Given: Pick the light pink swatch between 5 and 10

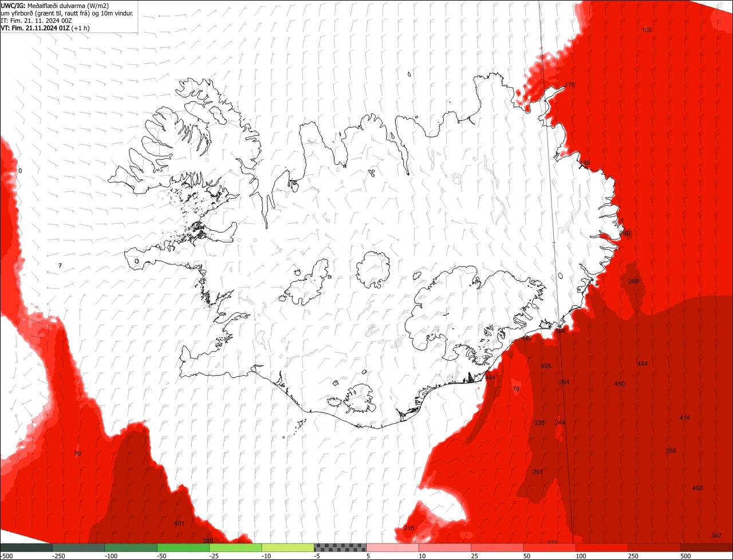Looking at the screenshot, I should pyautogui.click(x=393, y=547).
